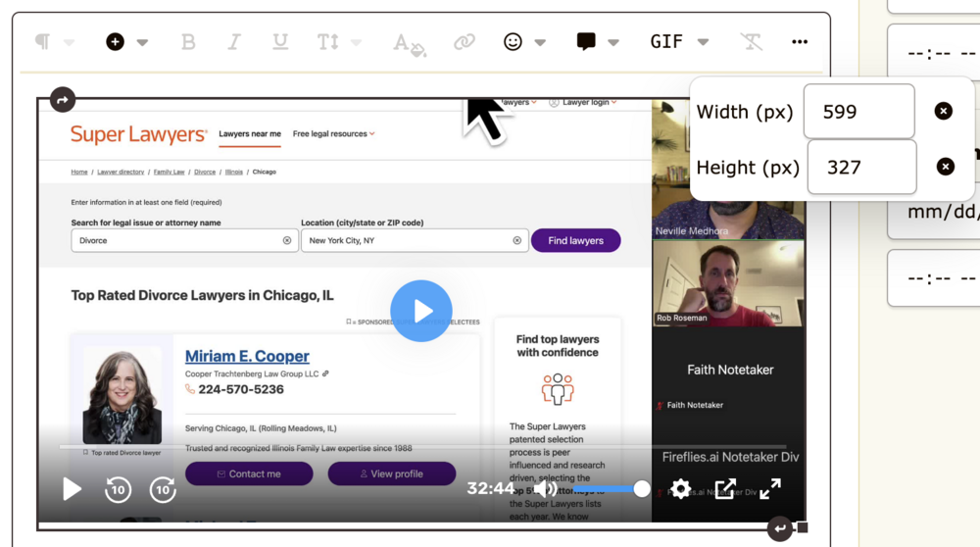Edit the Width (px) field
Image resolution: width=980 pixels, height=547 pixels.
[858, 112]
